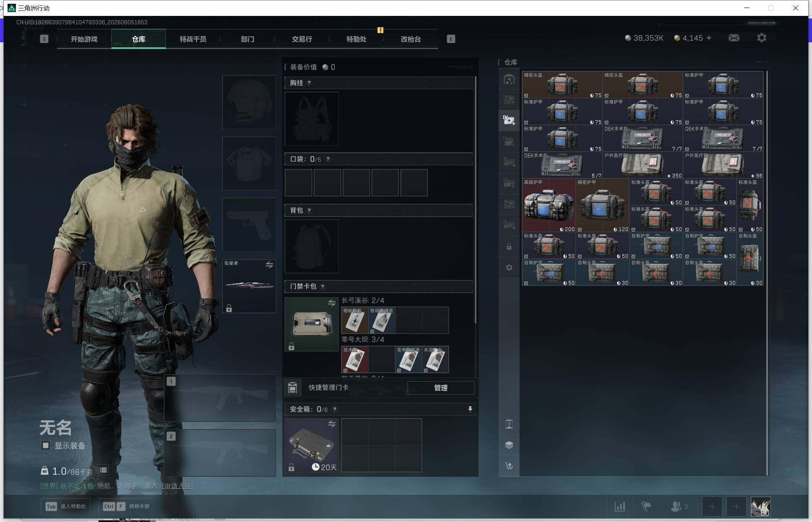The image size is (812, 522).
Task: Select the DEK手术包 showing 6/7
Action: [x=562, y=165]
